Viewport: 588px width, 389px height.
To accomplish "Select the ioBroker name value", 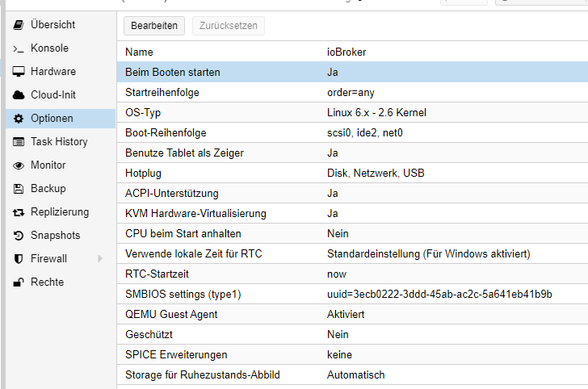I will click(x=346, y=52).
